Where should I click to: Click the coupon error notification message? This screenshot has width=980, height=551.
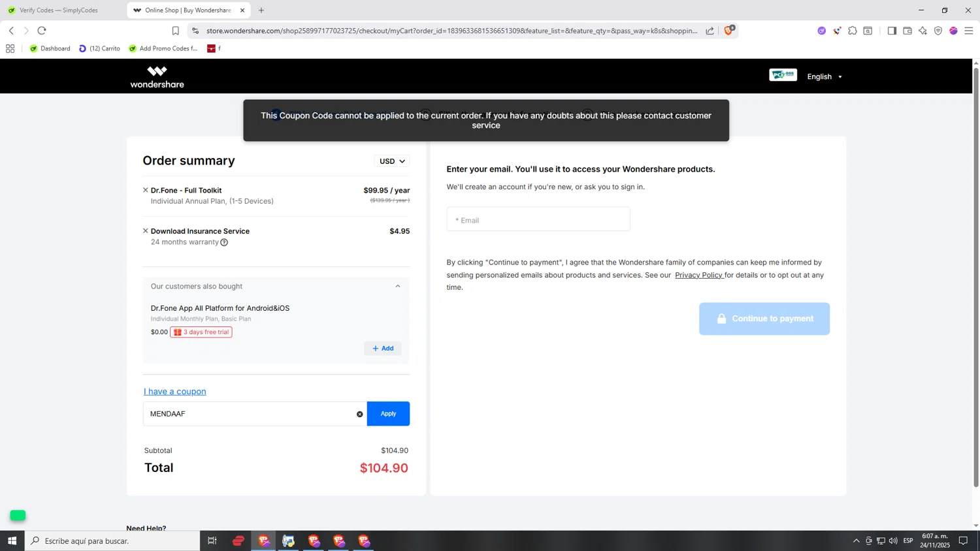tap(486, 120)
